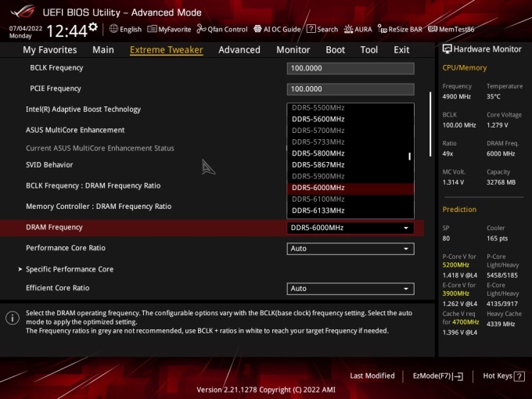This screenshot has height=399, width=532.
Task: Click the BCLK Frequency input field
Action: [x=350, y=68]
